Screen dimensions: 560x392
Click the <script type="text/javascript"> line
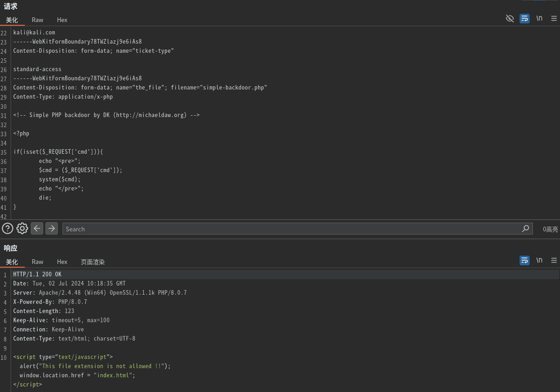[x=63, y=357]
